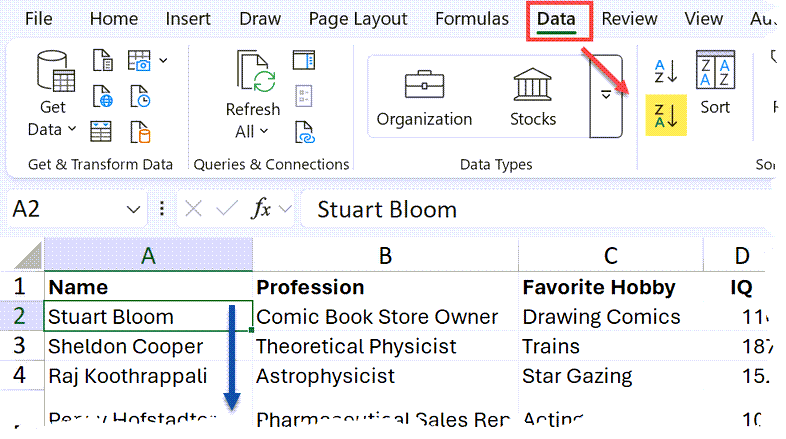Click the Refresh All icon
786x439 pixels.
256,72
